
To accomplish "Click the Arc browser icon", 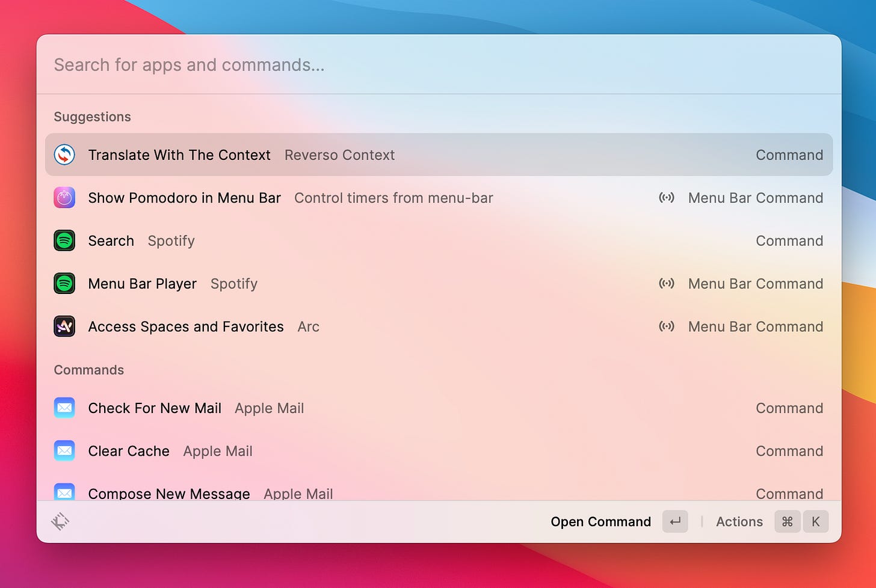I will 64,326.
